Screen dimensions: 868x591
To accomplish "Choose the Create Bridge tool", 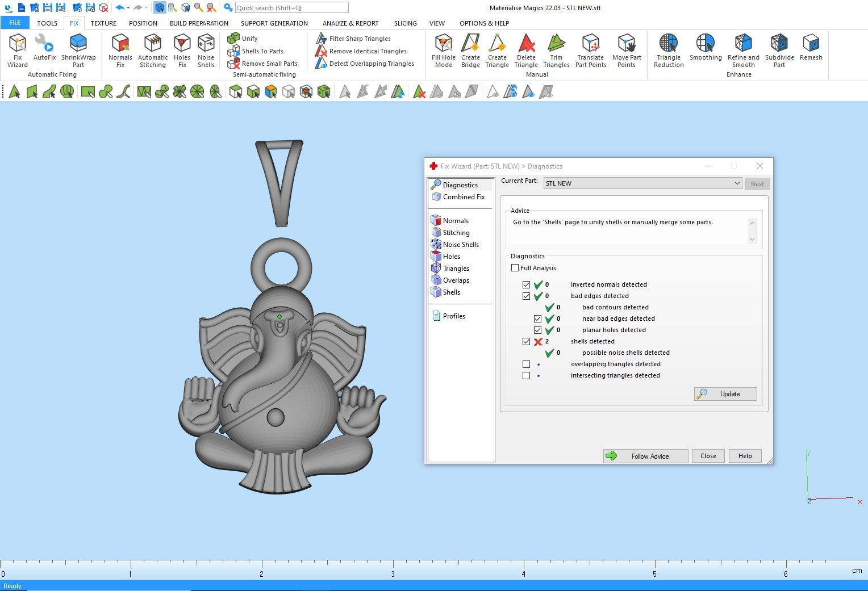I will [470, 50].
